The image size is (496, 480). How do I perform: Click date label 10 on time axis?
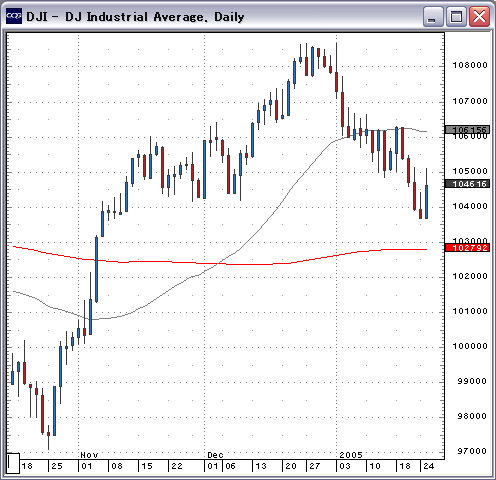(375, 466)
